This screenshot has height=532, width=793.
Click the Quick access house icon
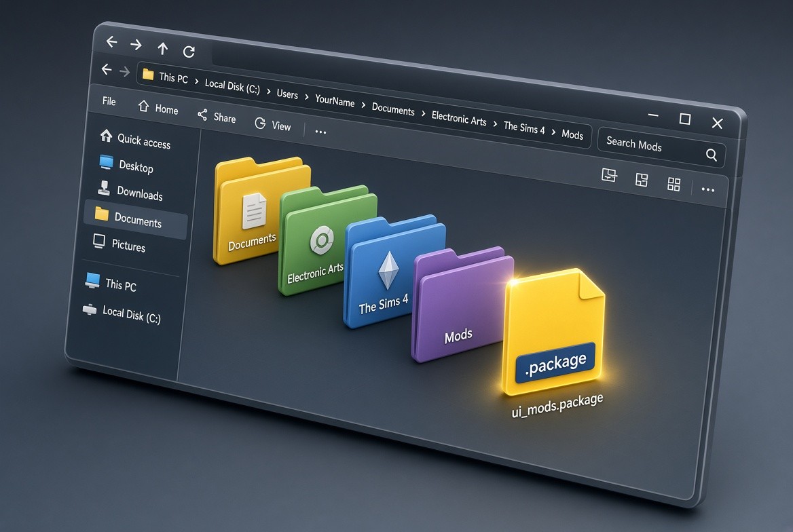106,136
